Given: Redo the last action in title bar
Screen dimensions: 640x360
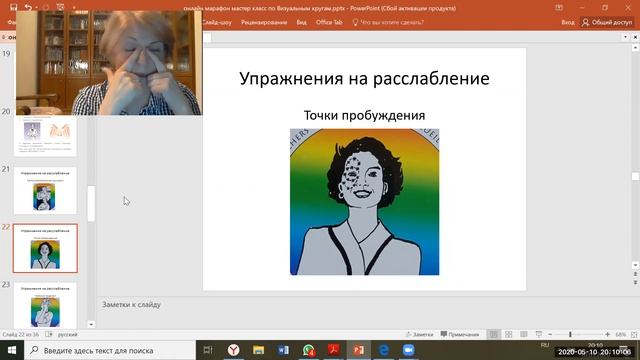Looking at the screenshot, I should click(46, 7).
